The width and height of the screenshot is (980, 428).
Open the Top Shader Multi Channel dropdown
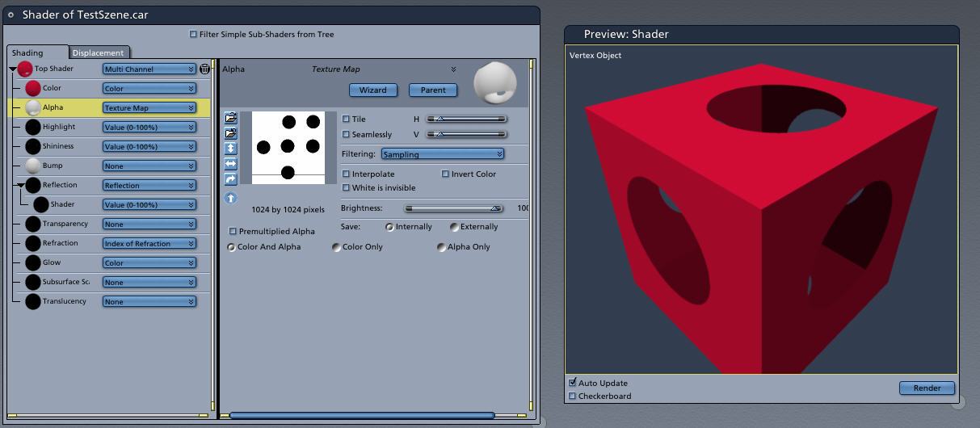pos(149,69)
